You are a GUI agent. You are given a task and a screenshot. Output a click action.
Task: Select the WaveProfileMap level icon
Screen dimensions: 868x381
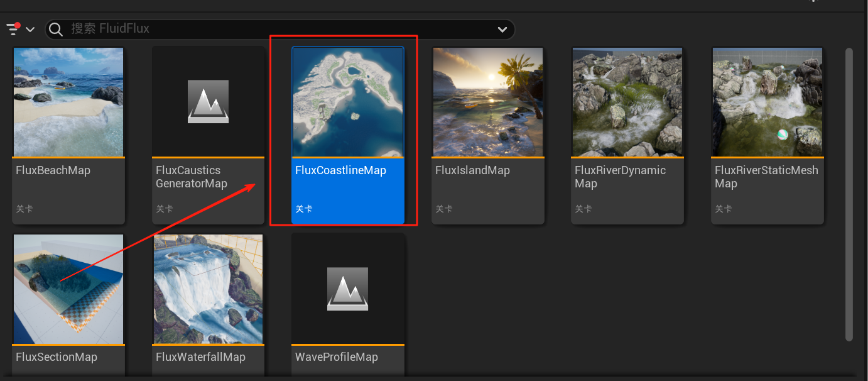click(x=348, y=289)
